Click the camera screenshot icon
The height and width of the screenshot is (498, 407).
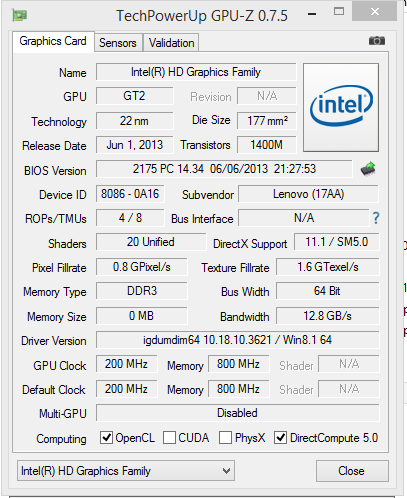coord(377,41)
